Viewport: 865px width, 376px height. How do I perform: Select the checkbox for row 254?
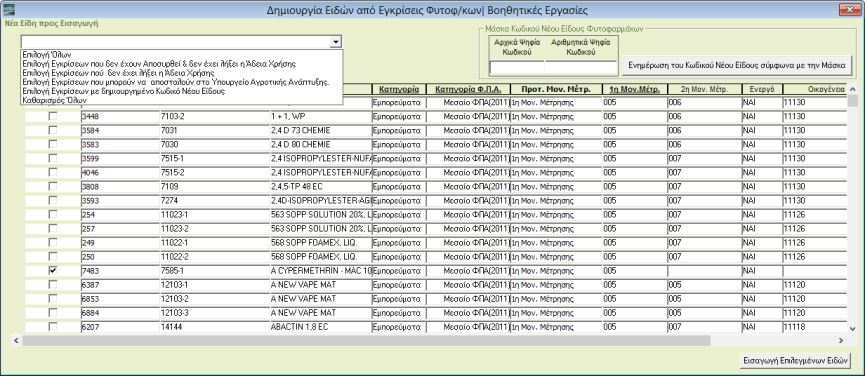pyautogui.click(x=53, y=214)
